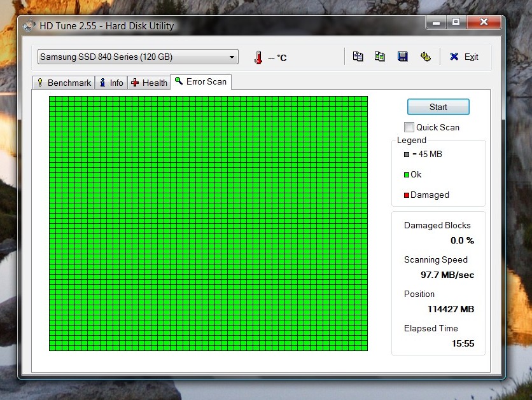Open the Samsung SSD 840 Series drive dropdown
The width and height of the screenshot is (532, 400).
[137, 57]
